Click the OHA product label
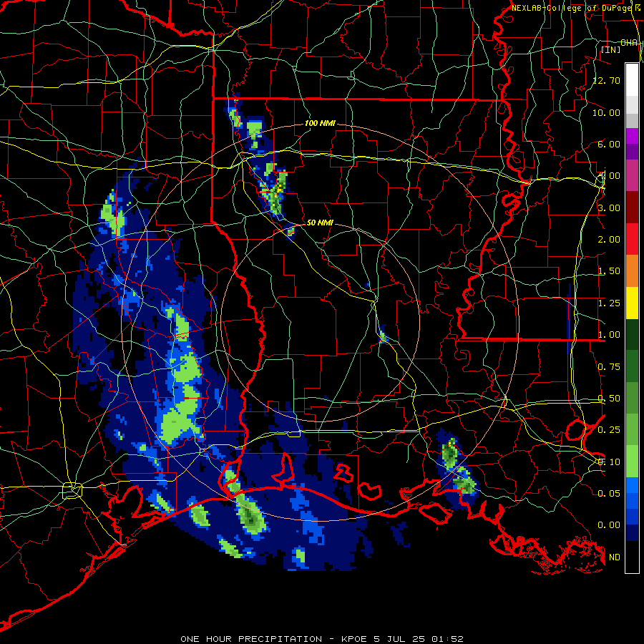Viewport: 644px width, 644px height. coord(629,43)
